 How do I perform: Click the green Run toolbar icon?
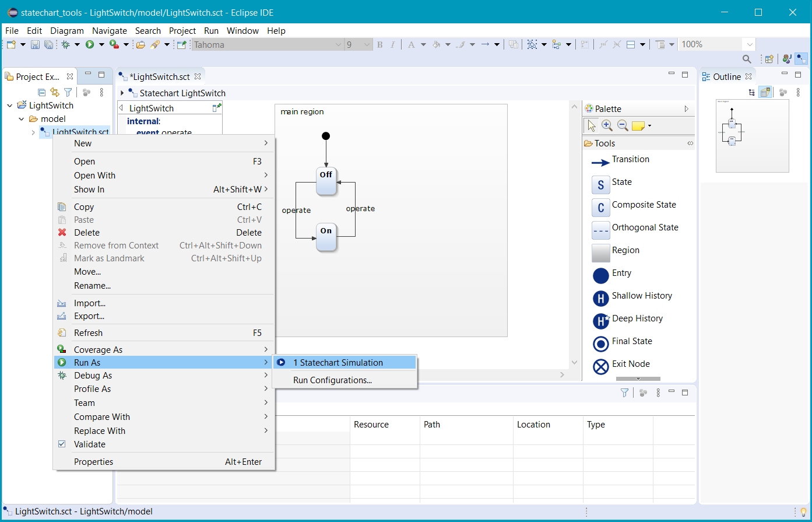pos(90,44)
